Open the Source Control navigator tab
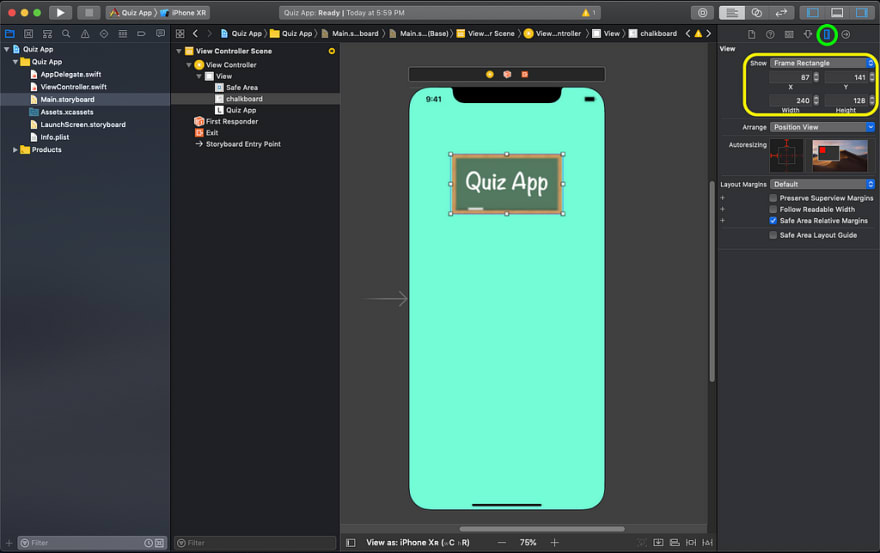Viewport: 880px width, 553px height. pos(29,34)
